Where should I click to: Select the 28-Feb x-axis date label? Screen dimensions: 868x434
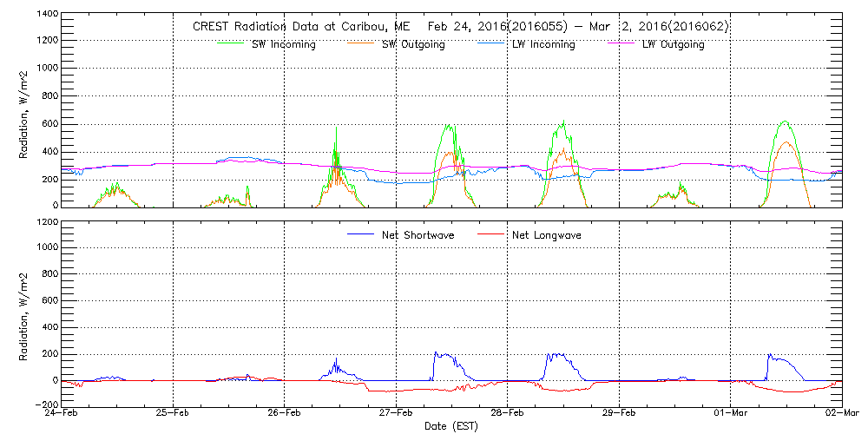tap(507, 415)
